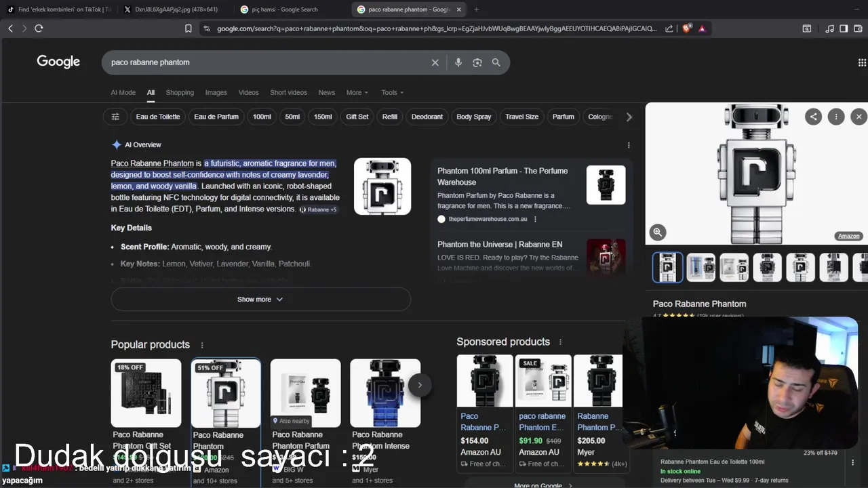868x488 pixels.
Task: Open the Tools dropdown
Action: [392, 92]
